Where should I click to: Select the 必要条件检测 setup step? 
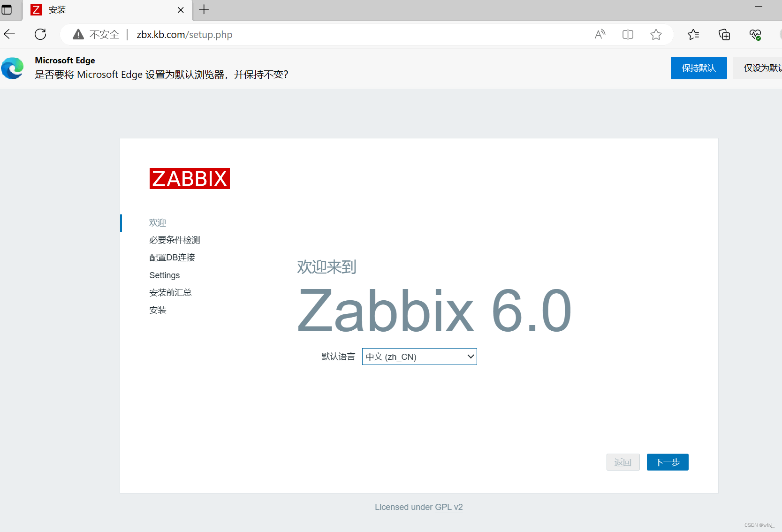(175, 240)
